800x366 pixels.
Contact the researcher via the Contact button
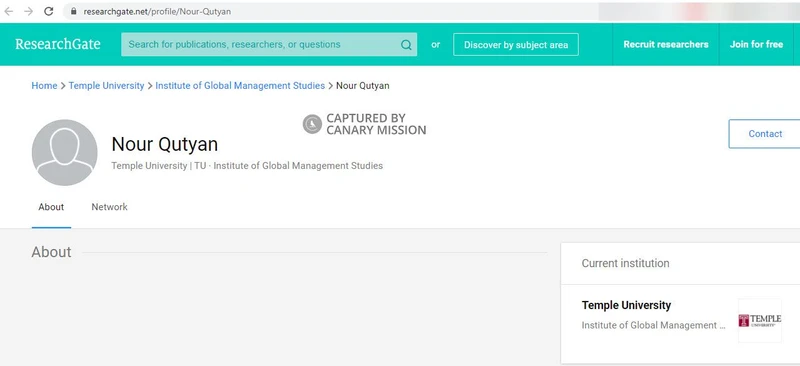coord(764,134)
